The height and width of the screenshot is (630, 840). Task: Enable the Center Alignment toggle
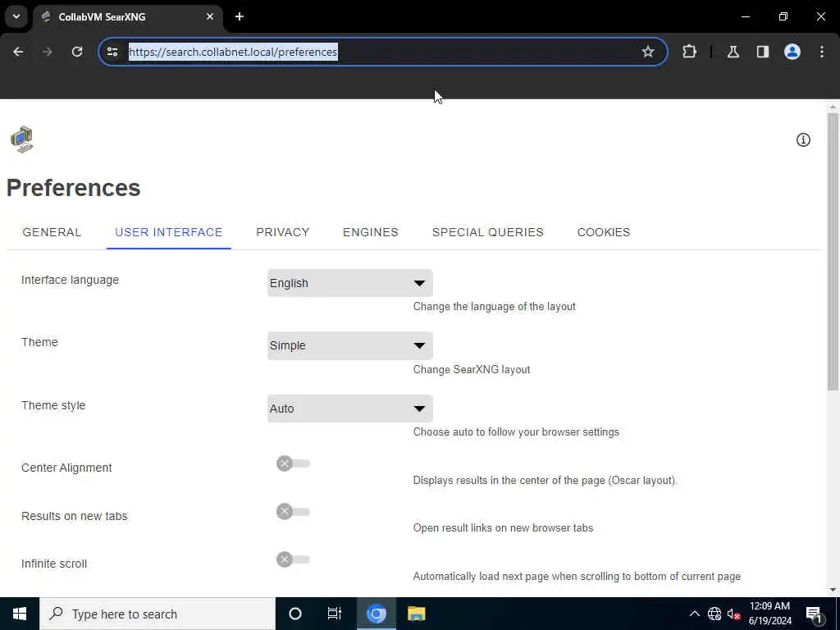coord(293,463)
